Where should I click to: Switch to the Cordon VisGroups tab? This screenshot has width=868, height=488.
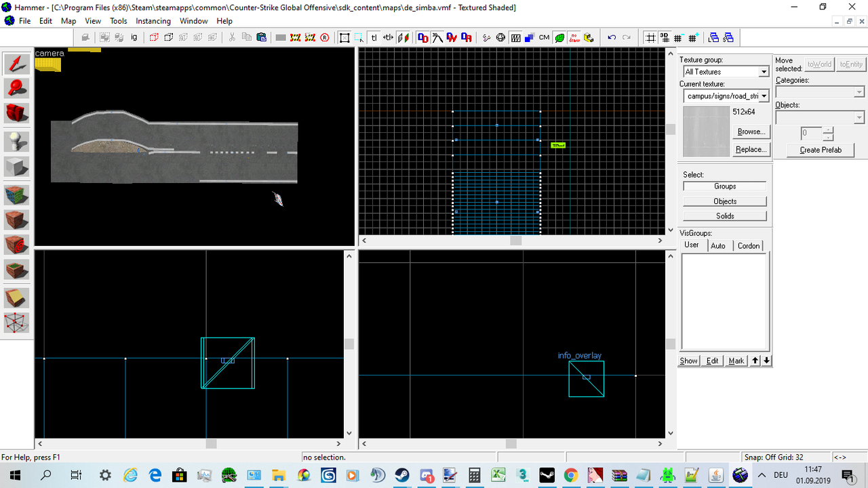click(749, 245)
